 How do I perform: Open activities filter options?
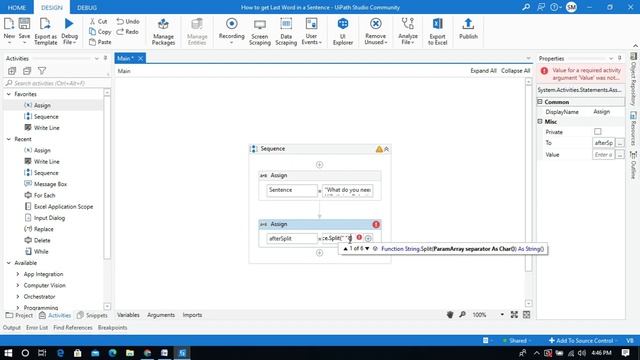tap(42, 71)
